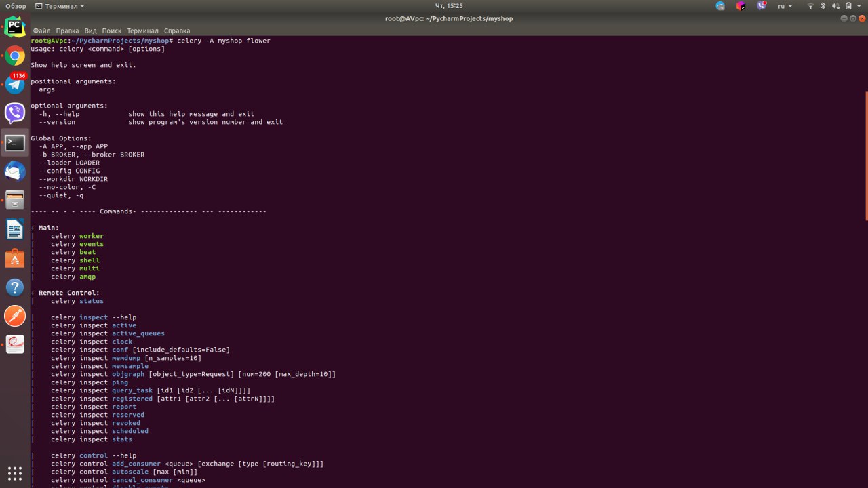
Task: Click the terminal vertical scrollbar
Action: pos(866,156)
